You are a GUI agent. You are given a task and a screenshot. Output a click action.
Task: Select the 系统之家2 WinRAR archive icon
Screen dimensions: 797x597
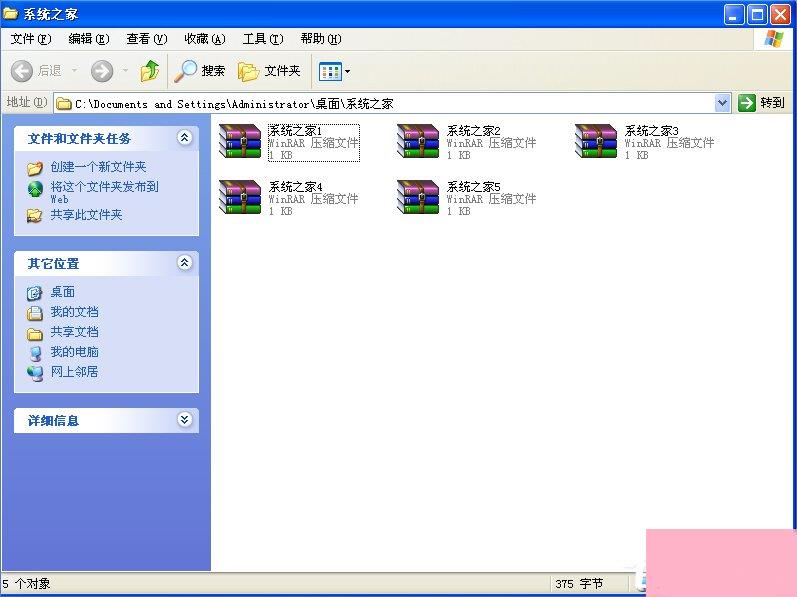pos(418,141)
